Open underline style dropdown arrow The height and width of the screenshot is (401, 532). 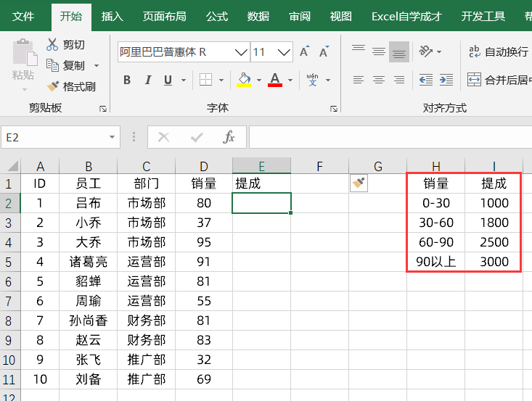click(x=184, y=80)
